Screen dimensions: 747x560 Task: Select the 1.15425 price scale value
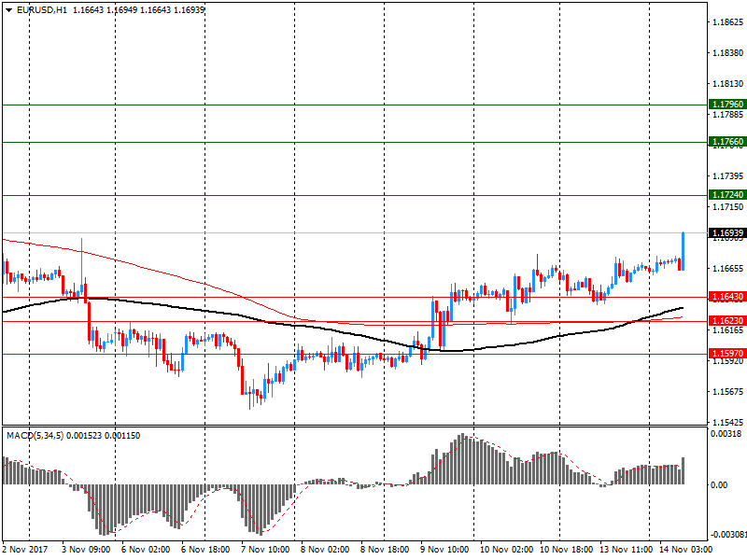(x=727, y=423)
